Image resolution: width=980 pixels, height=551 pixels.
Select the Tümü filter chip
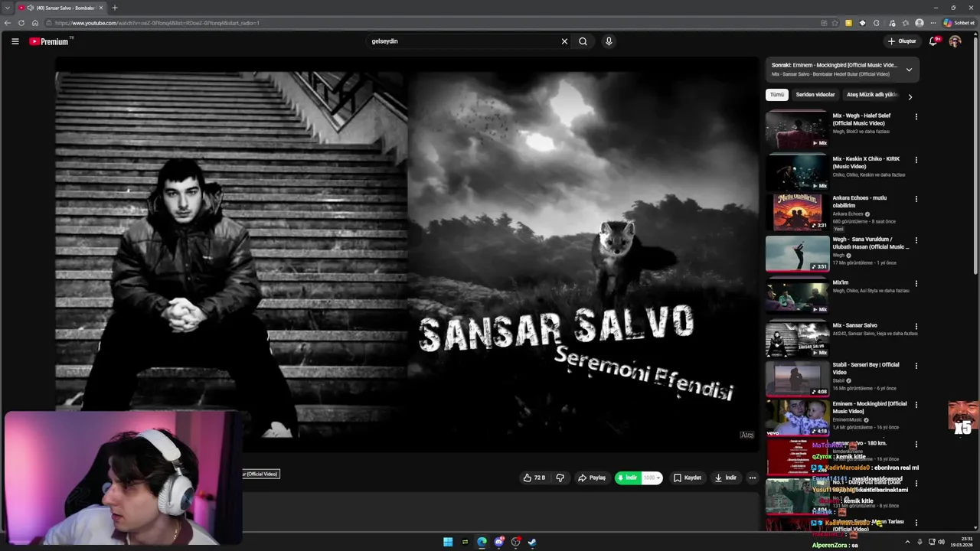tap(777, 95)
